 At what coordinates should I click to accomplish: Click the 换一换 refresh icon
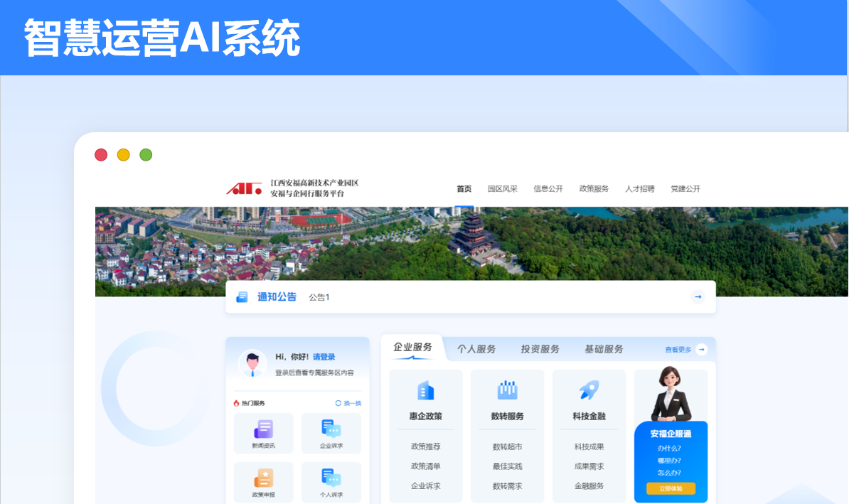[x=338, y=403]
